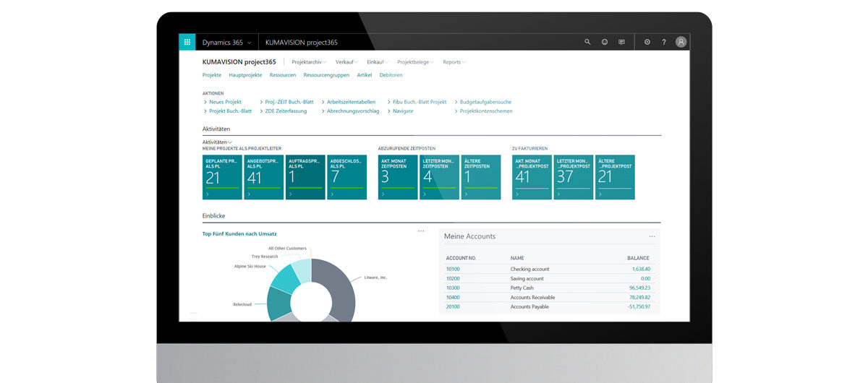Go to Hauptprojekte
868x383 pixels.
[245, 75]
